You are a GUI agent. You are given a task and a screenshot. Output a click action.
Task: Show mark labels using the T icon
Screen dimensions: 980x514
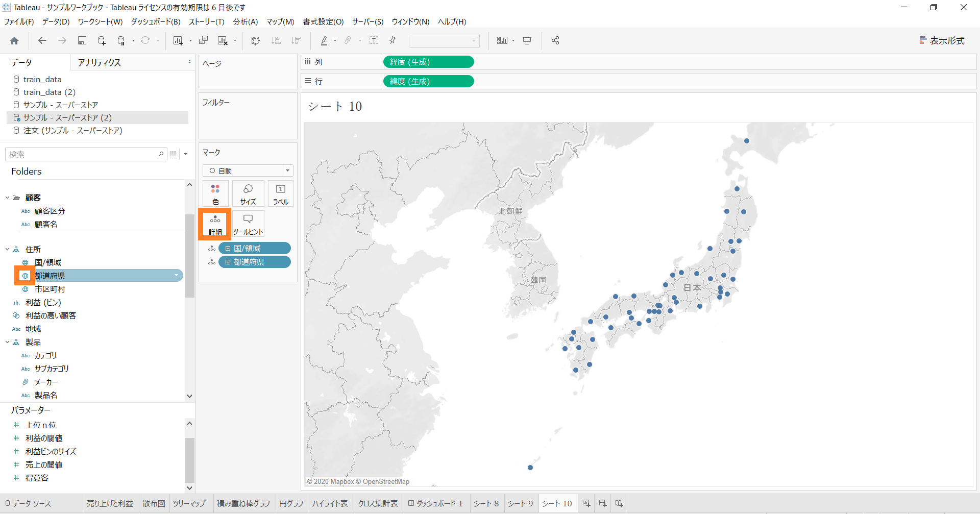pyautogui.click(x=374, y=41)
